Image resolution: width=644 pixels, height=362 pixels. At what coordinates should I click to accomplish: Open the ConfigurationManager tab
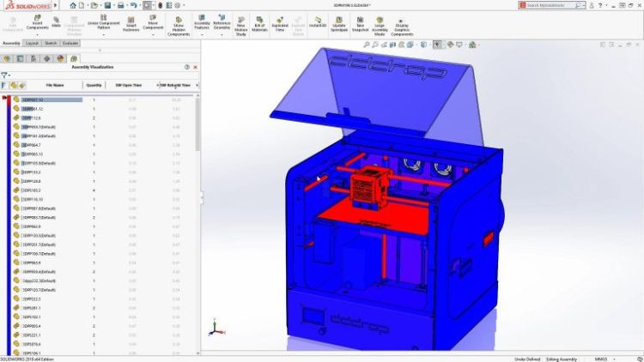click(33, 58)
